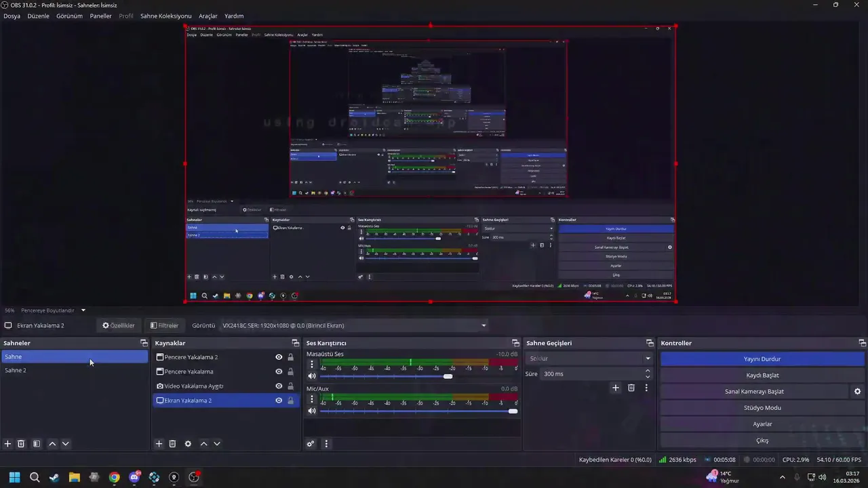Screen dimensions: 868x488
Task: Undock the Kontroller panel
Action: click(862, 343)
